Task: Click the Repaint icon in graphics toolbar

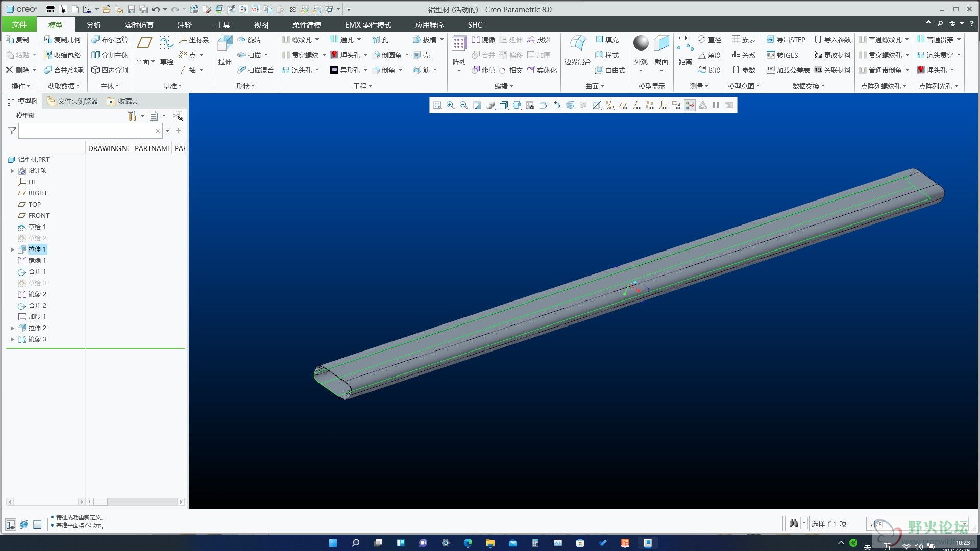Action: (x=477, y=106)
